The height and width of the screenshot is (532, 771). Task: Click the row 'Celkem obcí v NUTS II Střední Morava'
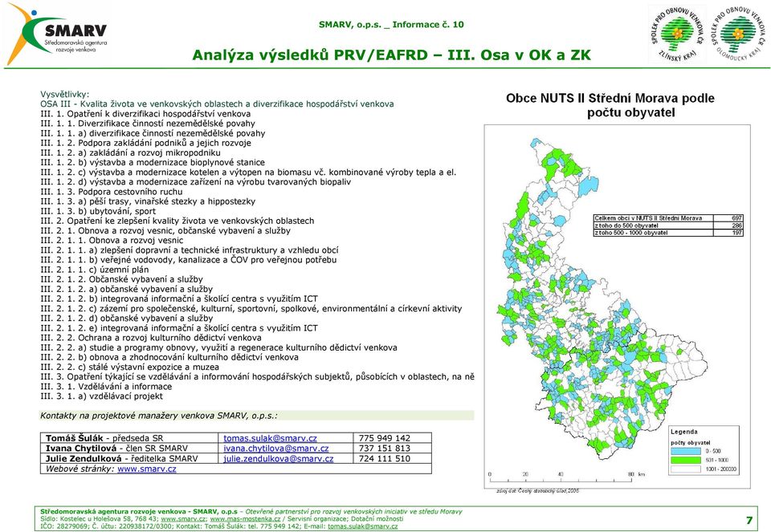[x=668, y=218]
